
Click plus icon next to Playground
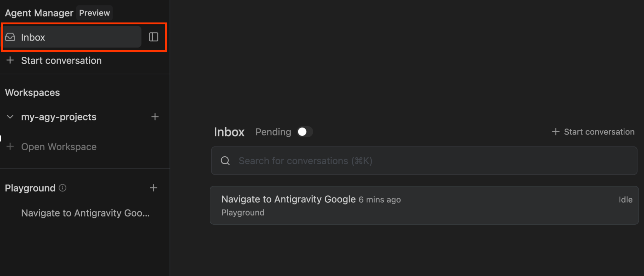(153, 188)
